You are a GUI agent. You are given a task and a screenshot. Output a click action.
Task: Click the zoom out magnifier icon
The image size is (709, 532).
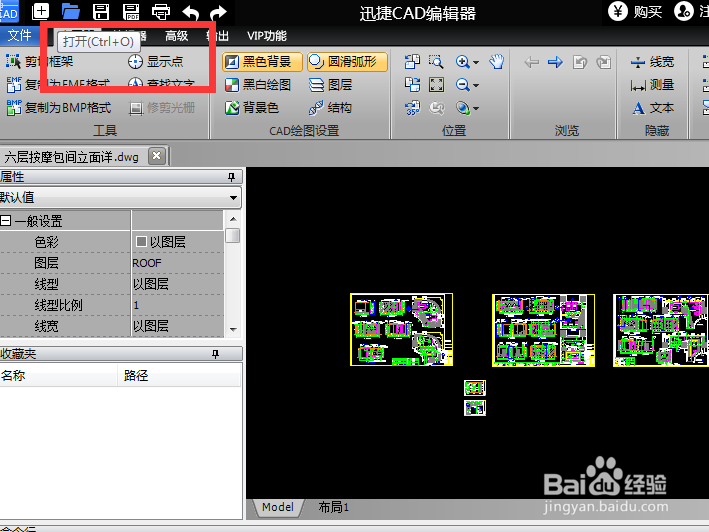tap(463, 85)
